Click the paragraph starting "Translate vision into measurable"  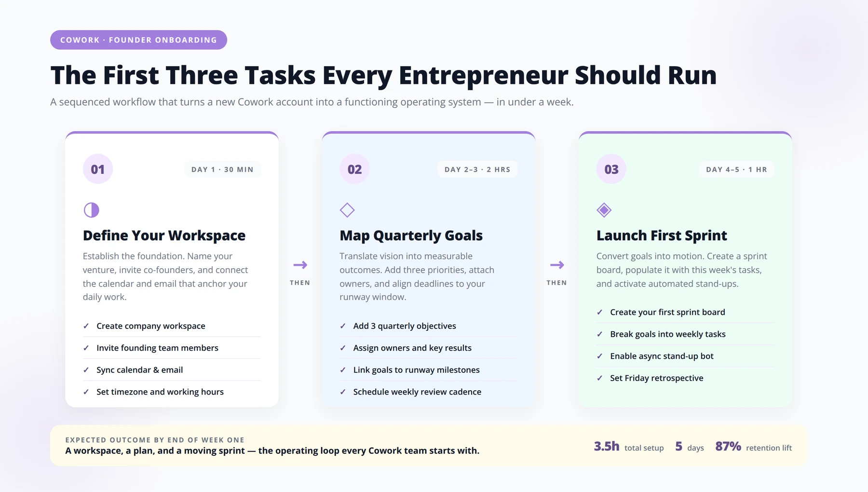click(417, 276)
